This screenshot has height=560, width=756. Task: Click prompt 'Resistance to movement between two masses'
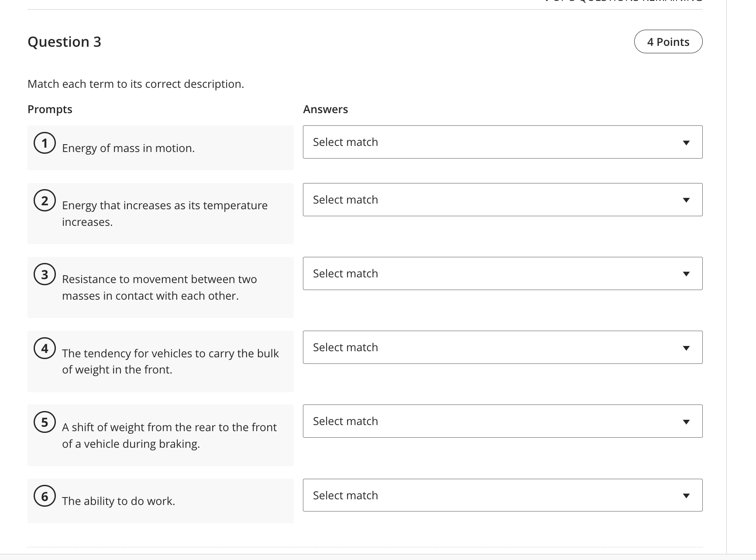tap(159, 287)
